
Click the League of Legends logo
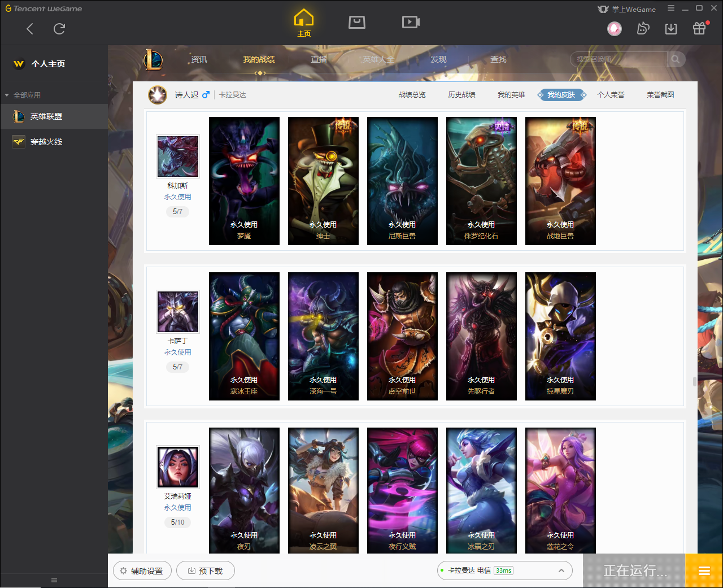coord(153,59)
